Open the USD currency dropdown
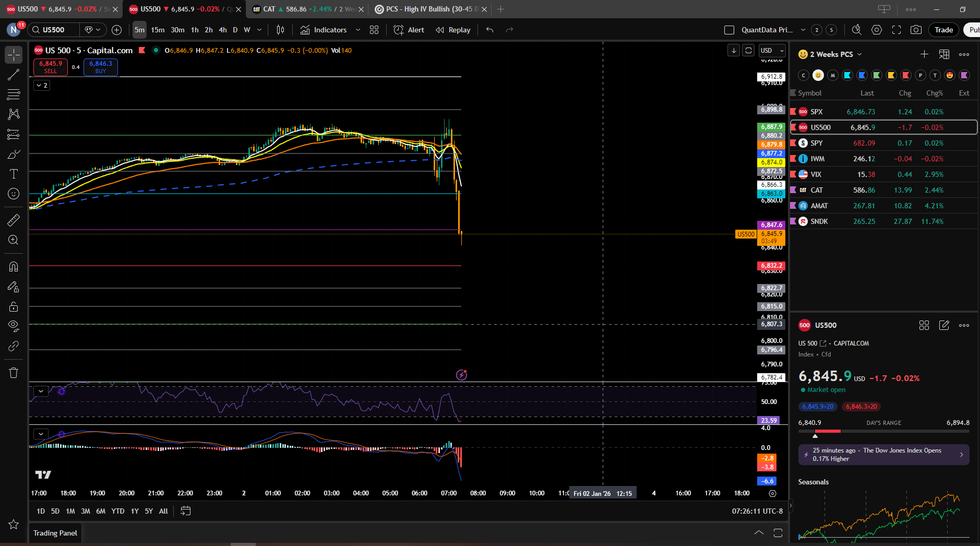 772,51
